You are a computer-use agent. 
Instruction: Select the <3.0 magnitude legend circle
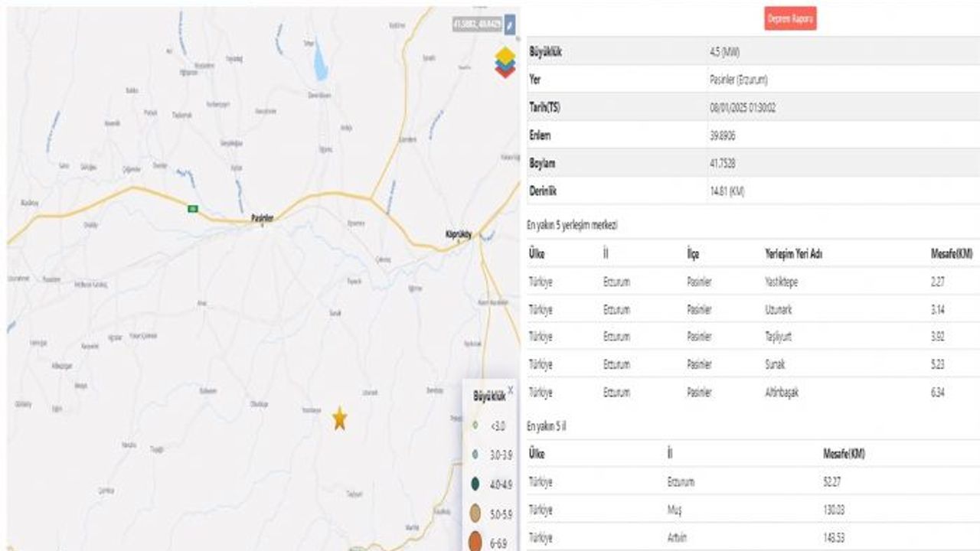pos(475,425)
